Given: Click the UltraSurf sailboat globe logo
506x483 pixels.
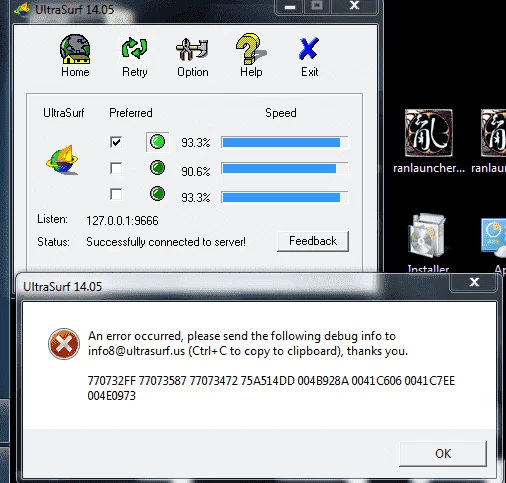Looking at the screenshot, I should point(63,160).
